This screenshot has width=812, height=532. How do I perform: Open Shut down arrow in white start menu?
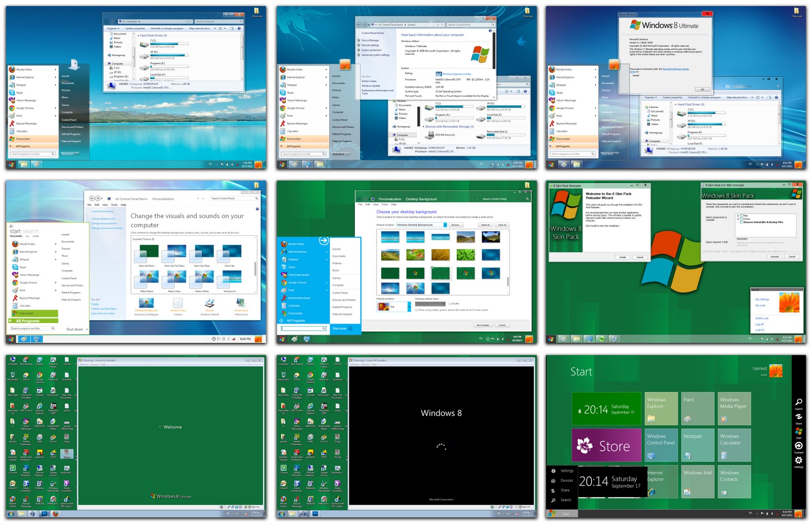pos(87,330)
